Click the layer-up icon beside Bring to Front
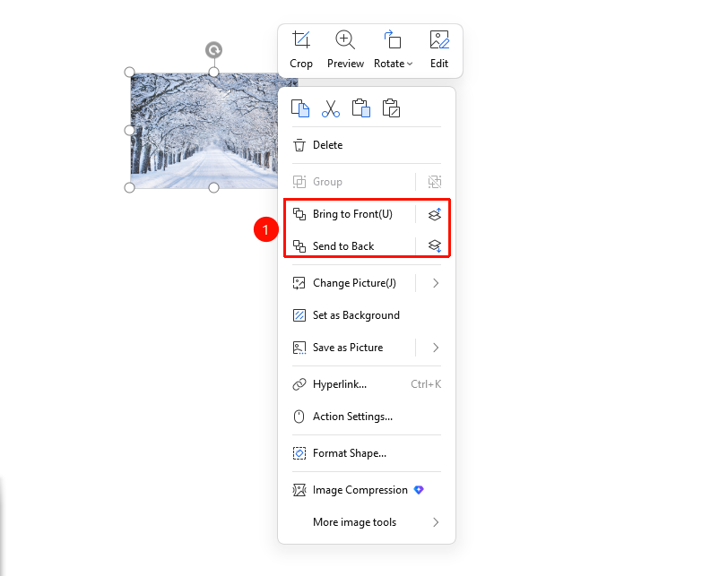 point(435,214)
